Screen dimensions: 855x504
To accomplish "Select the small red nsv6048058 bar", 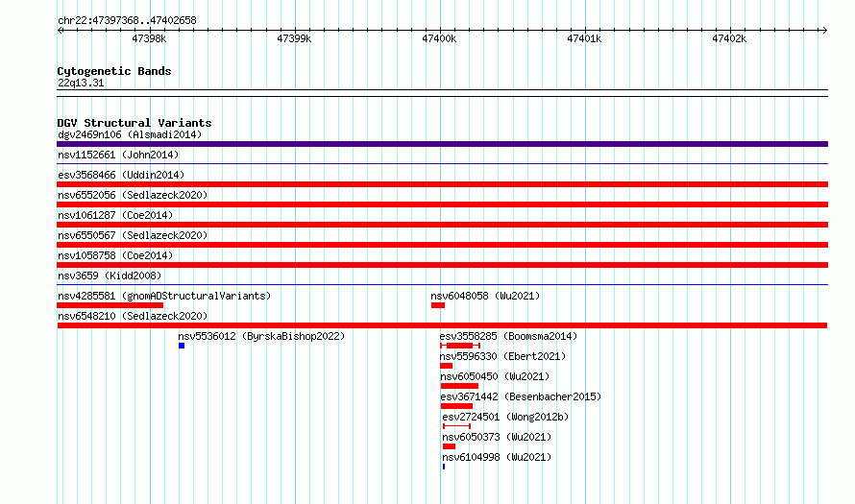I will (438, 305).
